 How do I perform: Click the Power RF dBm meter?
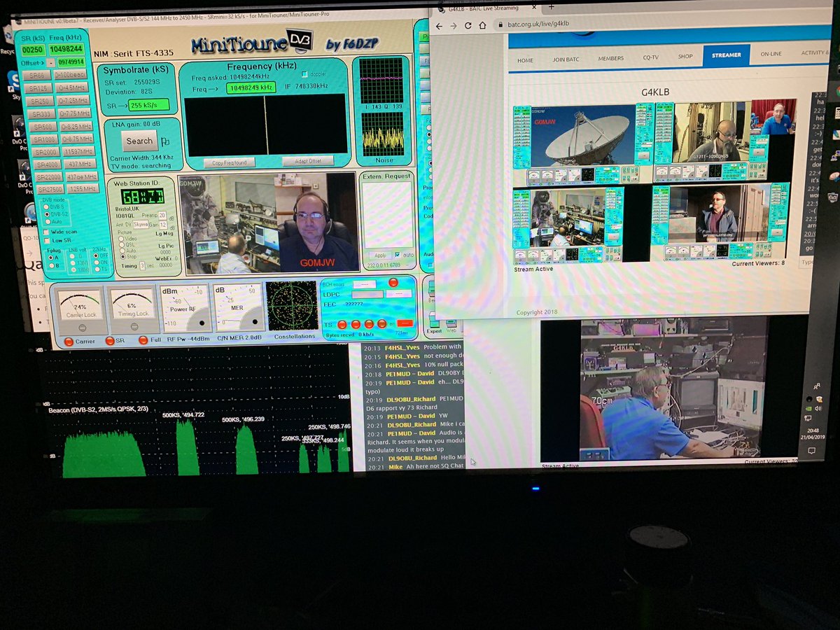coord(185,307)
